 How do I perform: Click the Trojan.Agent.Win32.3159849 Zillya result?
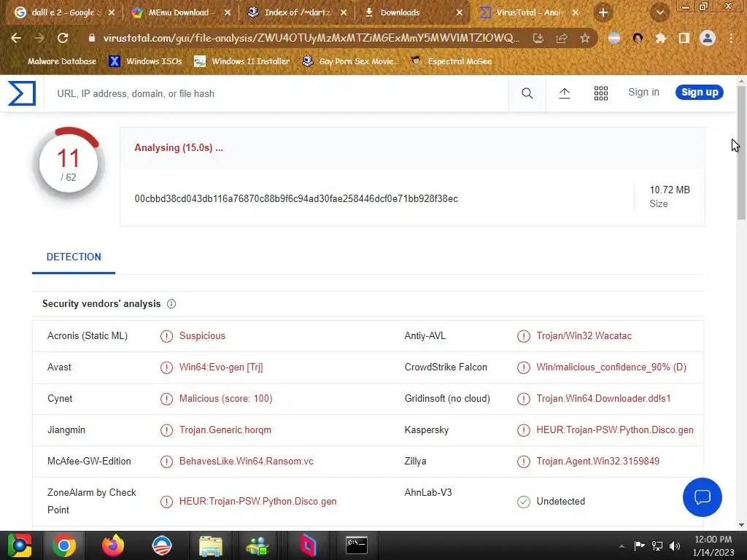pyautogui.click(x=598, y=462)
